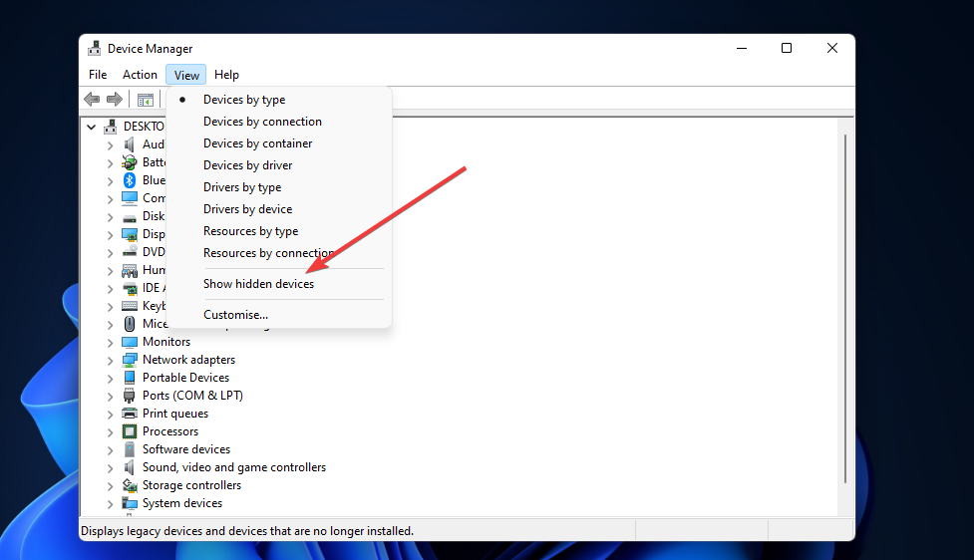Select the Processors row text

click(x=170, y=430)
